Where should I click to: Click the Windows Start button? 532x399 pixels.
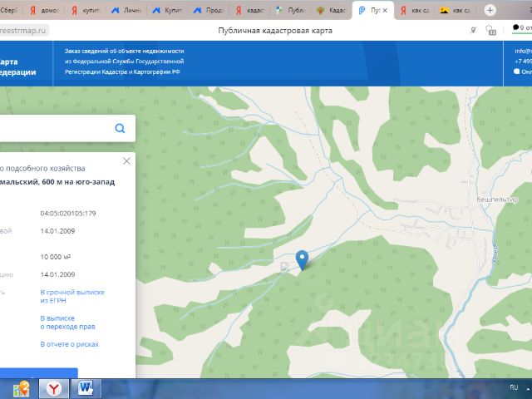[22, 388]
